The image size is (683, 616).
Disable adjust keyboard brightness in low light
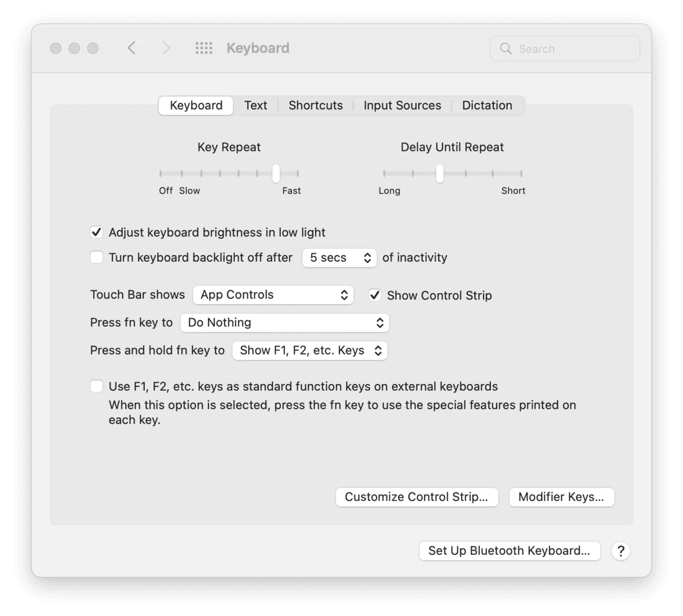pos(96,232)
